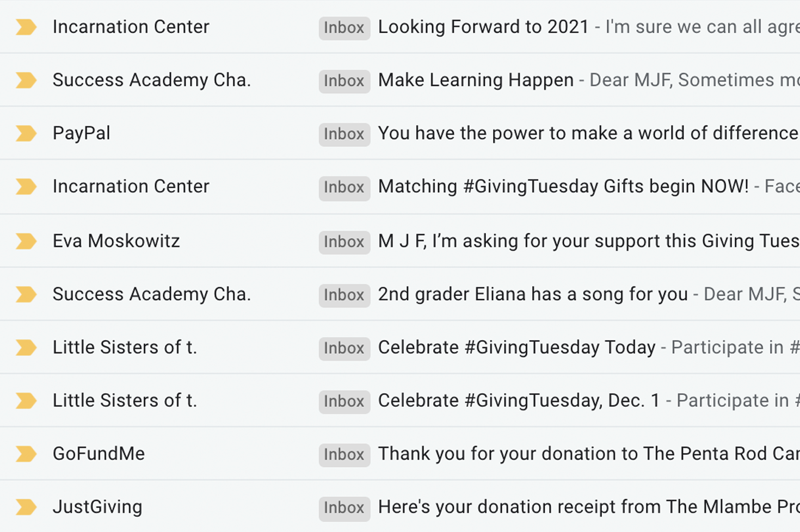Click the importance marker beside Incarnation Center's first email
Screen dimensions: 800x532
26,27
